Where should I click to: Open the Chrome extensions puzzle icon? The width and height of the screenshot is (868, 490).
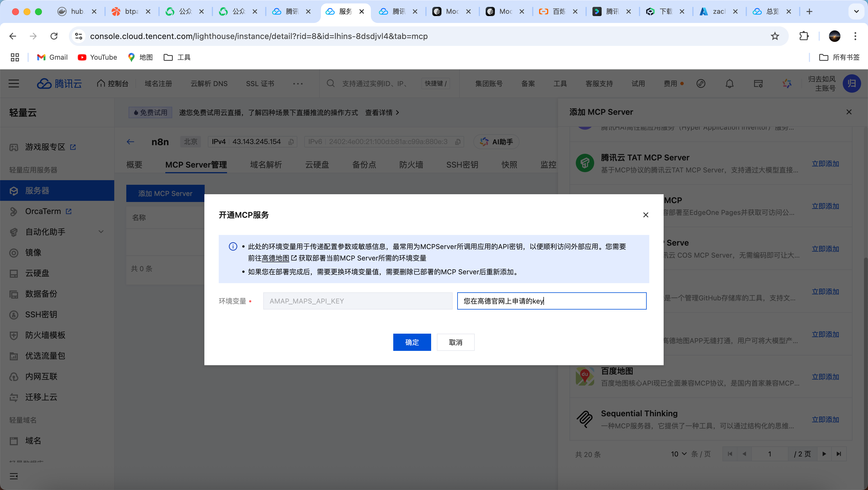pos(804,36)
